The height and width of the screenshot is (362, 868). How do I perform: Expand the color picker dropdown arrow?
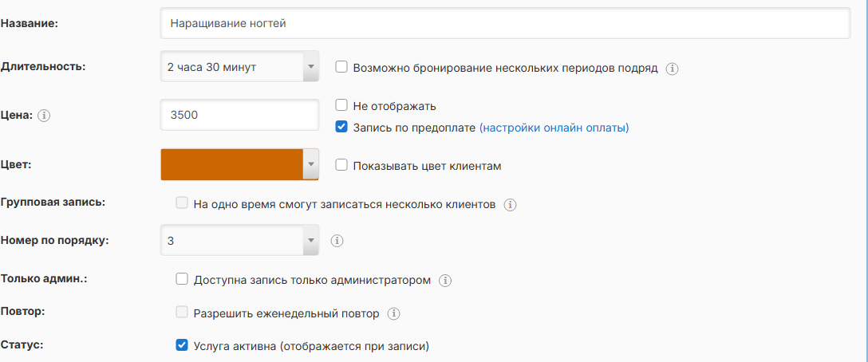tap(310, 164)
